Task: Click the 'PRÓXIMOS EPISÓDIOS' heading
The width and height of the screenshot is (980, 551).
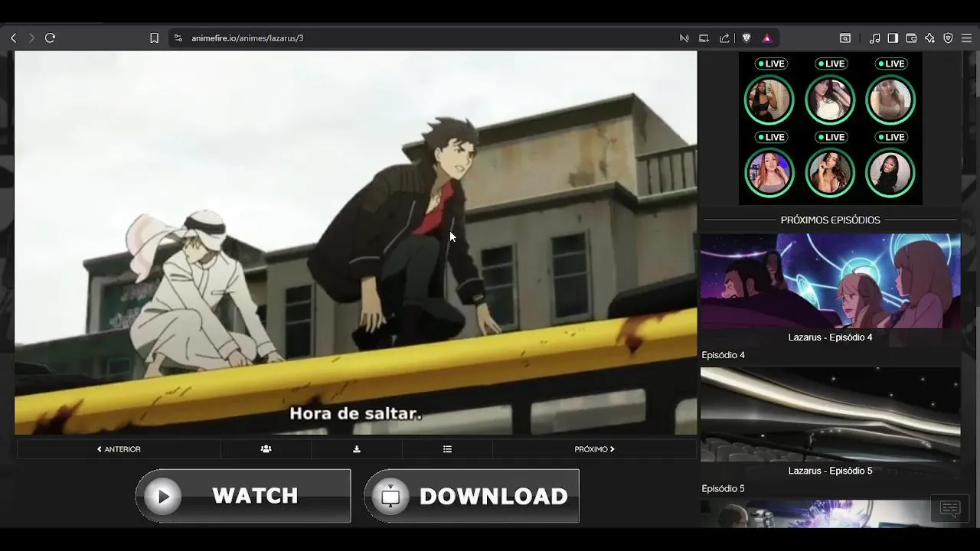Action: point(830,220)
